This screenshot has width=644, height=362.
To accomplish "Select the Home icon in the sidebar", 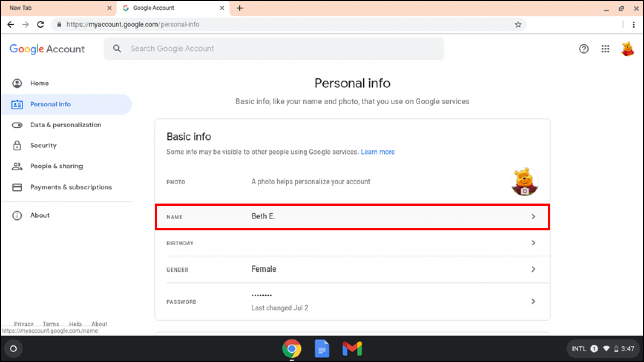I will pyautogui.click(x=17, y=83).
